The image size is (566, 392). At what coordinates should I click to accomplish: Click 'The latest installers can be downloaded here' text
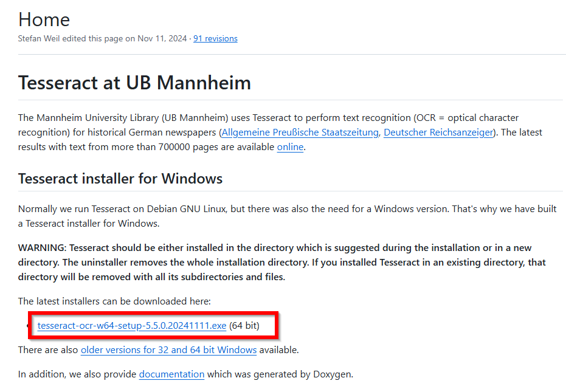pyautogui.click(x=114, y=301)
